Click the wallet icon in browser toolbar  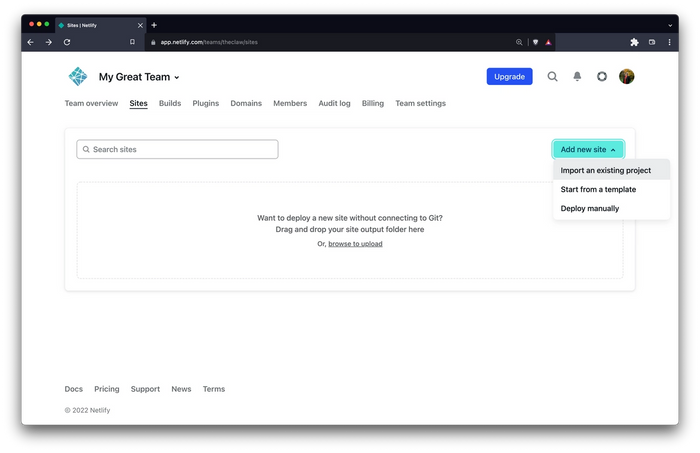(652, 42)
